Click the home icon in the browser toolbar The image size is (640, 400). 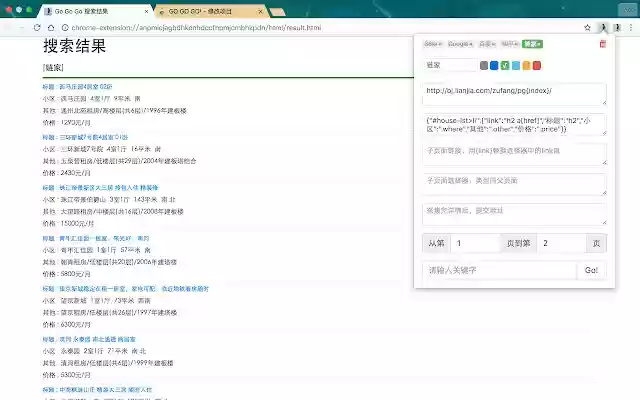click(x=51, y=28)
